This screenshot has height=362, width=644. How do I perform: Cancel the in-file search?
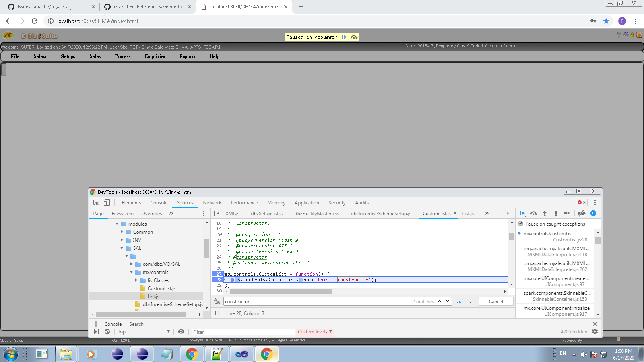click(x=496, y=301)
